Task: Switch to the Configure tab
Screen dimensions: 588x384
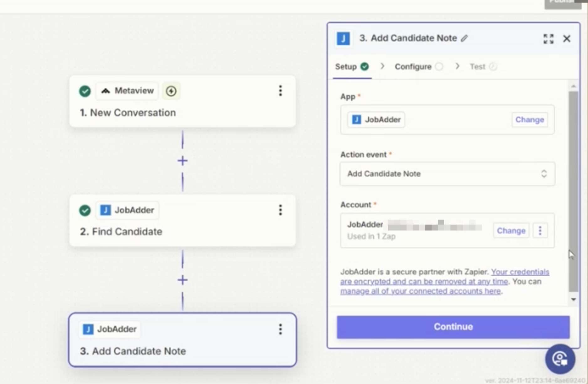Action: click(413, 67)
